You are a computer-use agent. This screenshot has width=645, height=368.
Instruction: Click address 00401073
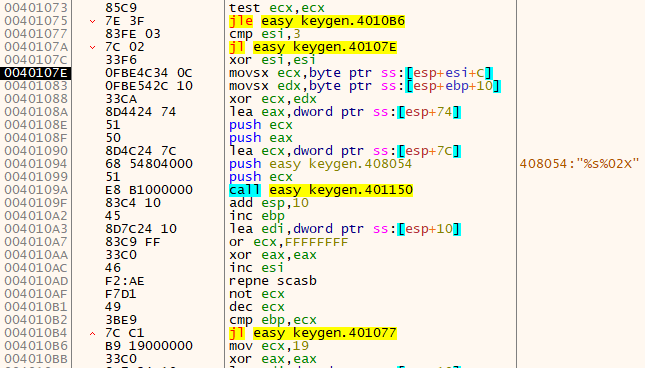click(36, 8)
